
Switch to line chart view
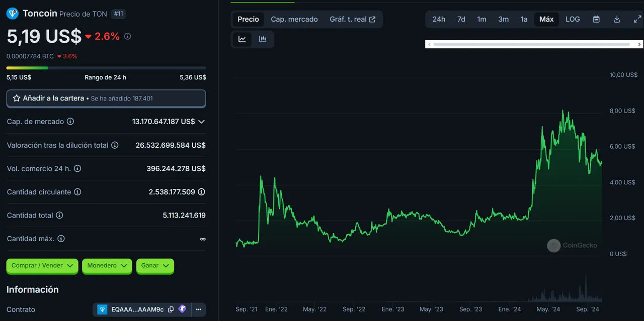pyautogui.click(x=242, y=39)
